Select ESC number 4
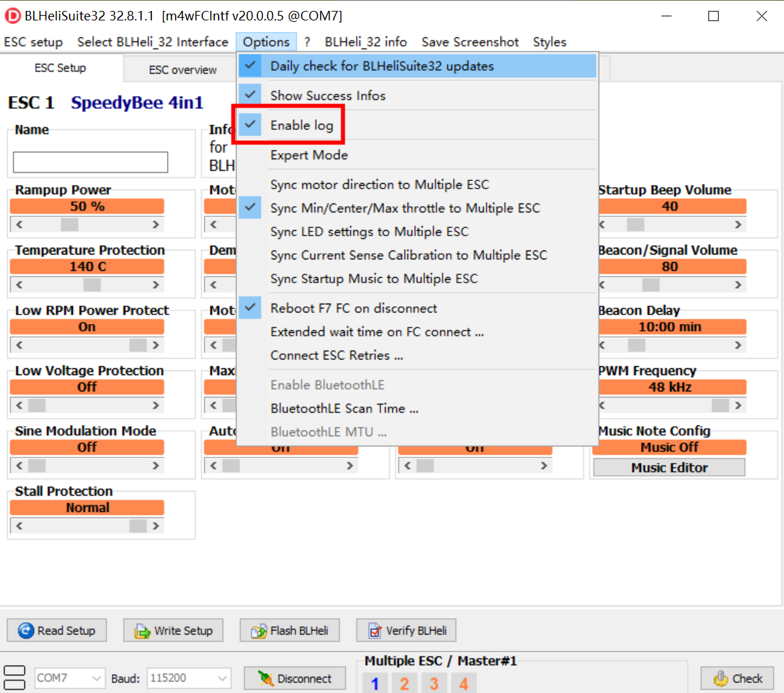 tap(463, 683)
